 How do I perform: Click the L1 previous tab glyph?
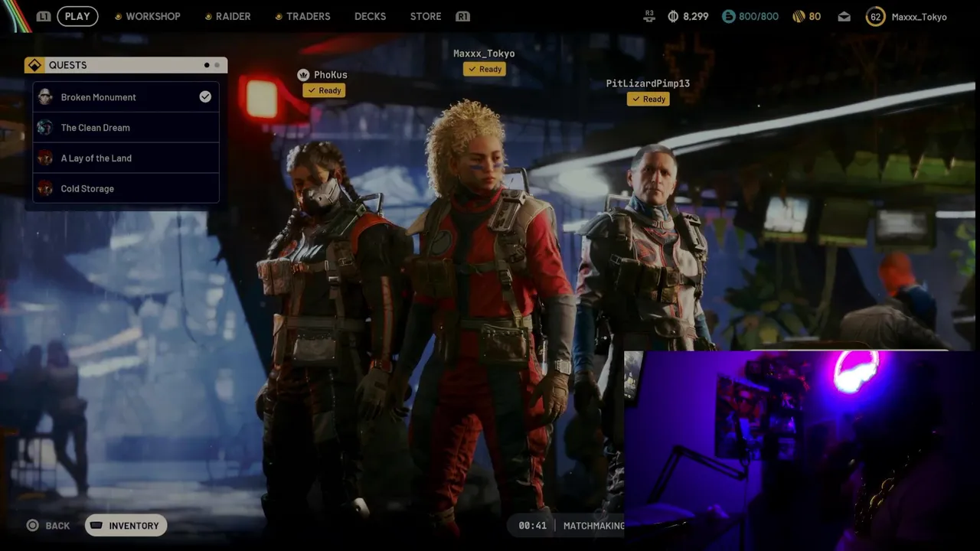tap(44, 16)
